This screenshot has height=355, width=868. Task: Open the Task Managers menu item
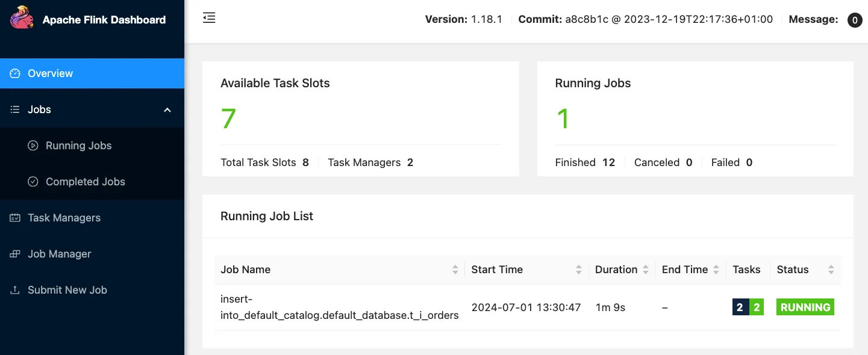click(x=64, y=218)
